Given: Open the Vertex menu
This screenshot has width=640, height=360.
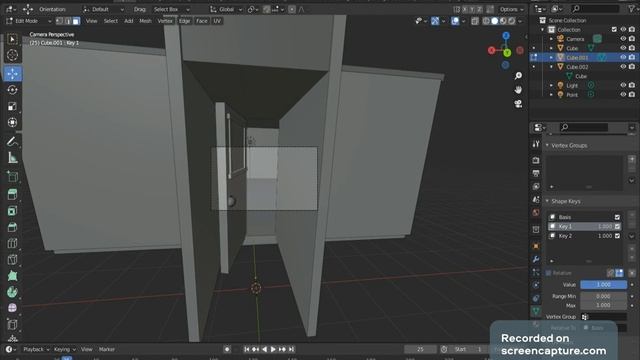Looking at the screenshot, I should tap(165, 21).
